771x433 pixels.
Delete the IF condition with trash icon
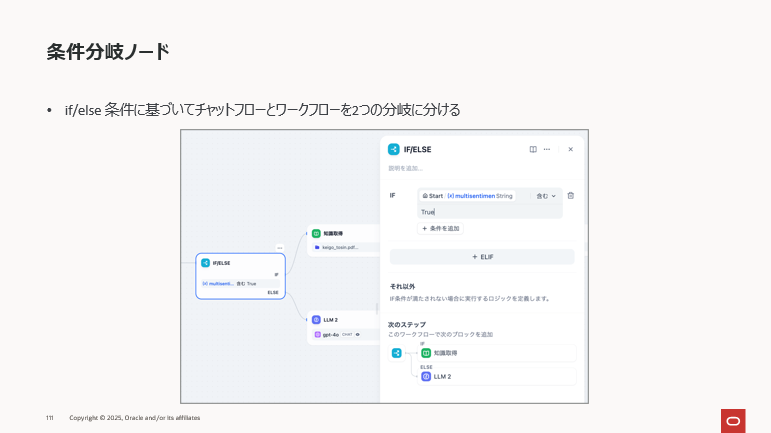[x=570, y=196]
